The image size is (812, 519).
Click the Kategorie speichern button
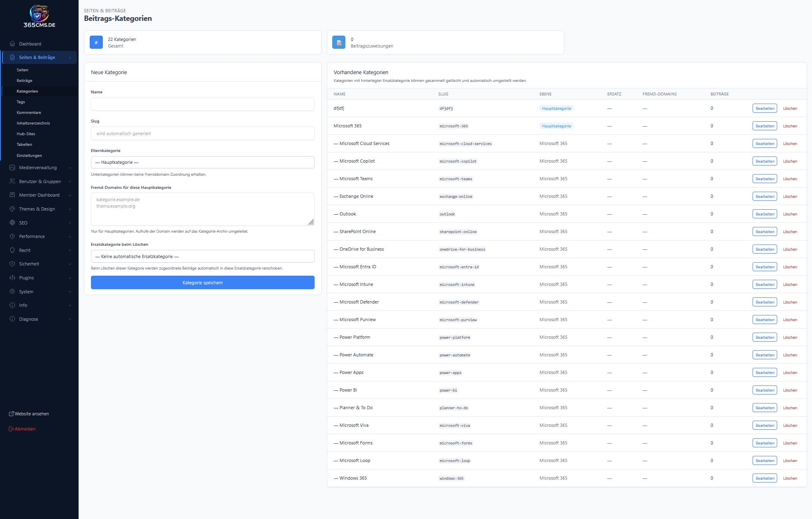[202, 283]
